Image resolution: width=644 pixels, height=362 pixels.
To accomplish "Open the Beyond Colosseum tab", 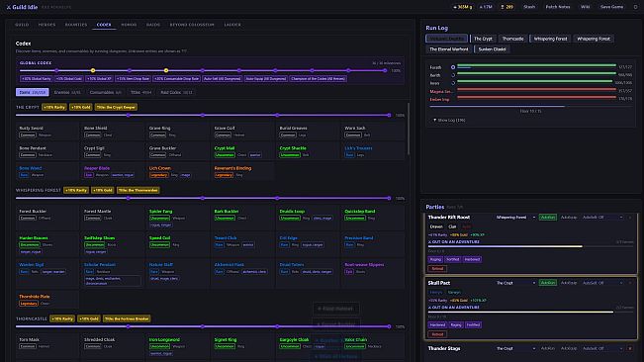I will click(x=192, y=25).
